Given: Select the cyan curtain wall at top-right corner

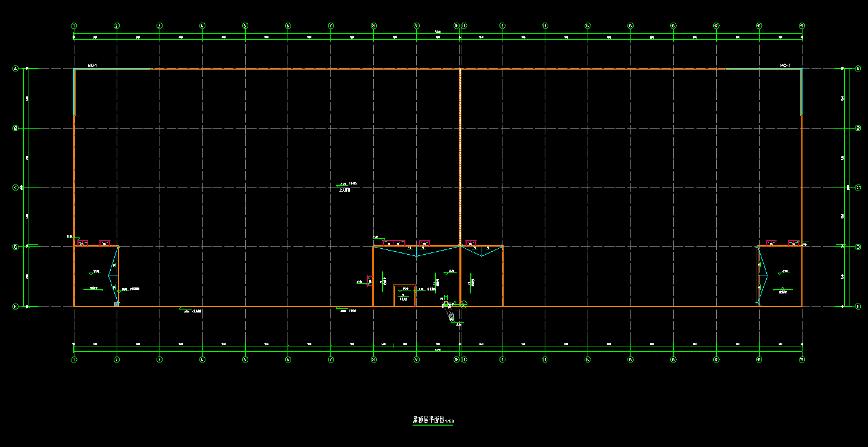Looking at the screenshot, I should point(763,69).
